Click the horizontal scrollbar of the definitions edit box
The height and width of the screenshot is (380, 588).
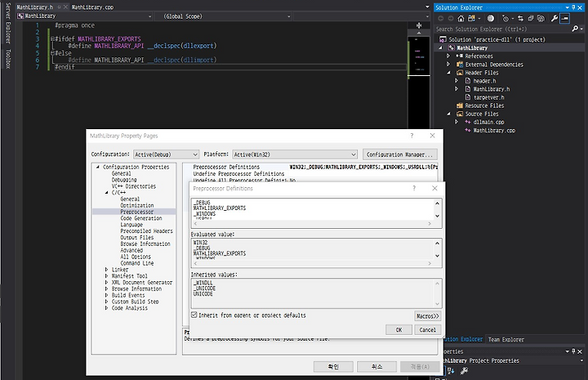click(312, 224)
